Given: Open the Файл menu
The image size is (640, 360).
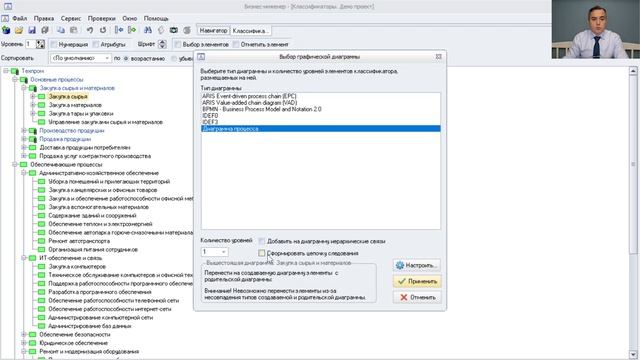Looking at the screenshot, I should [20, 19].
